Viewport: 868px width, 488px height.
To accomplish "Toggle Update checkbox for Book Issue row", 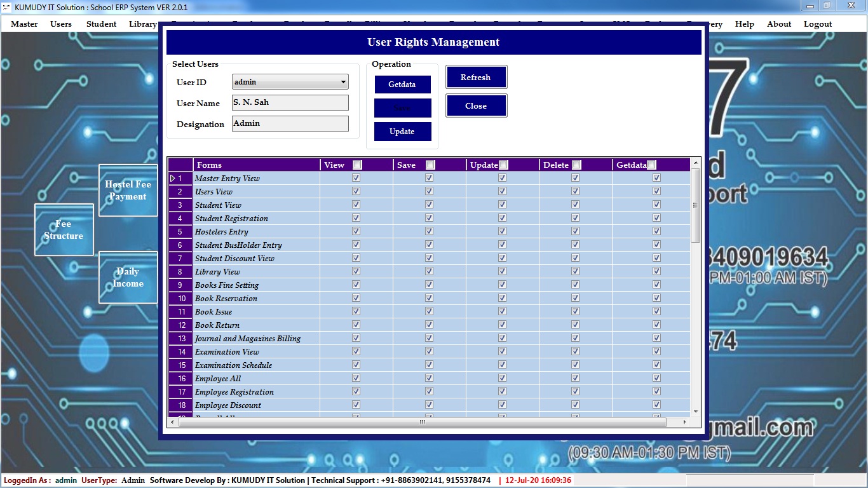I will coord(502,311).
